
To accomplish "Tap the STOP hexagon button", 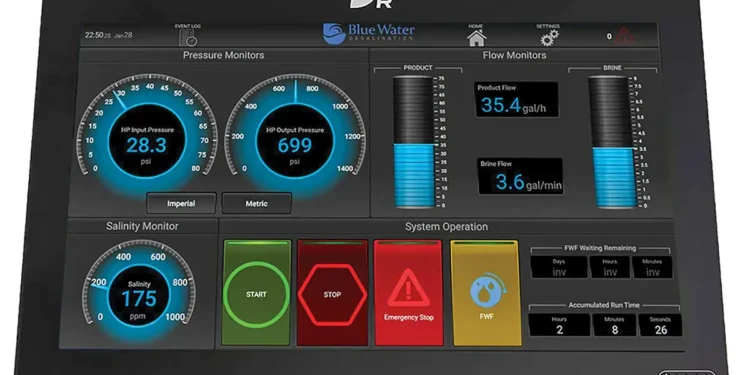I will click(332, 293).
